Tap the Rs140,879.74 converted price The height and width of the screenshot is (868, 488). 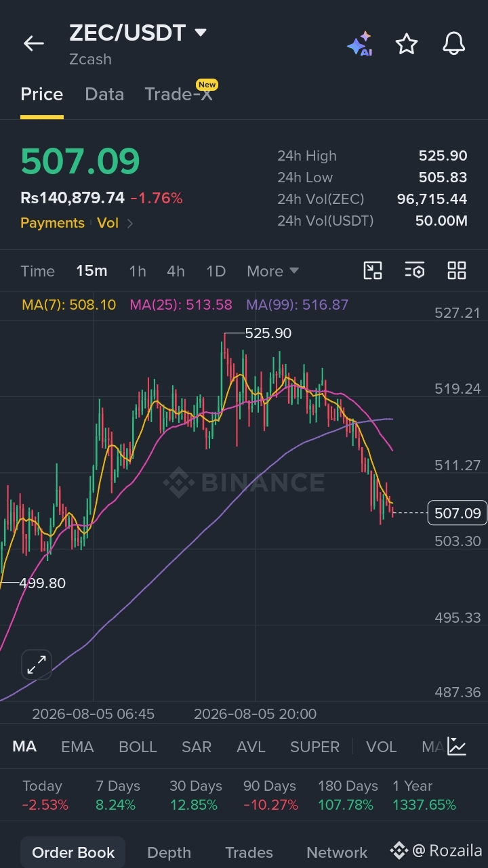point(73,198)
